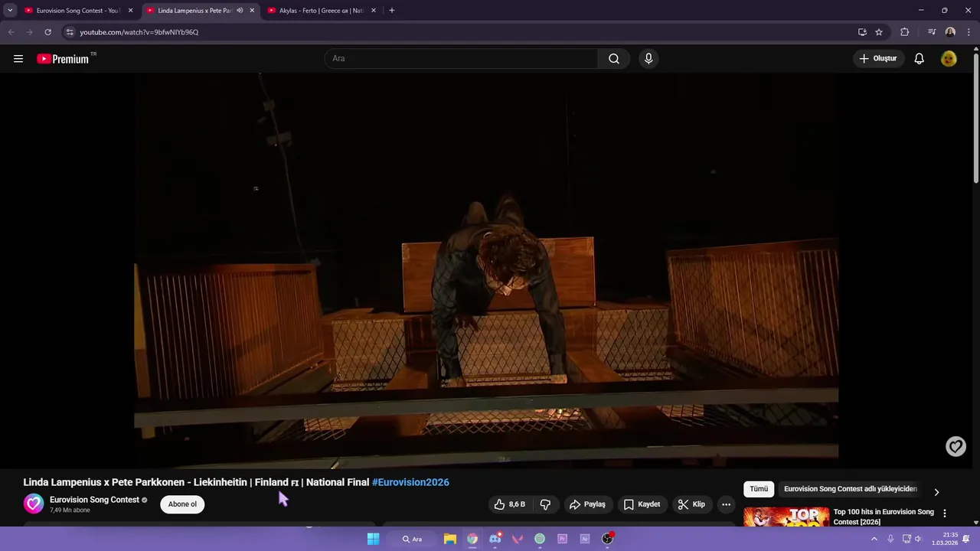Open the tab search dropdown arrow

coord(10,11)
